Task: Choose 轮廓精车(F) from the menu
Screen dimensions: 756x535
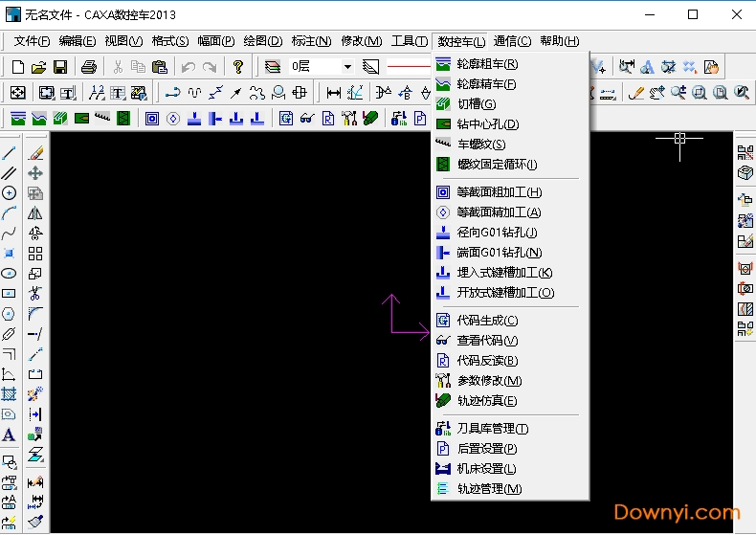Action: click(510, 84)
